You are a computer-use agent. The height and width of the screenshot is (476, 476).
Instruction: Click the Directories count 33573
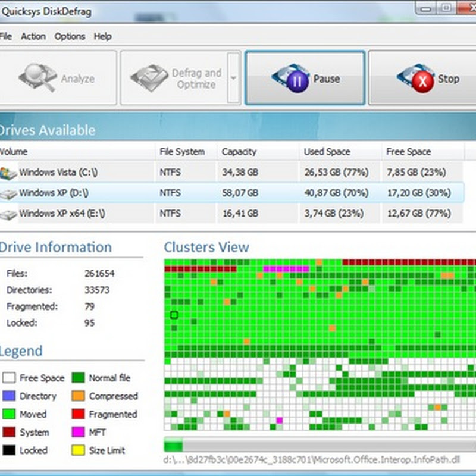[x=97, y=290]
